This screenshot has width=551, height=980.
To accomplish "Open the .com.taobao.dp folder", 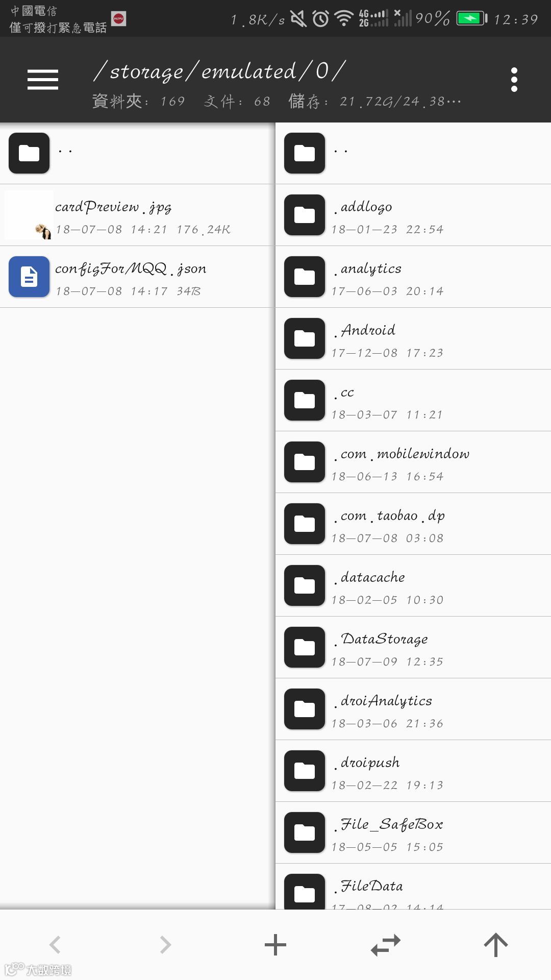I will pyautogui.click(x=413, y=524).
